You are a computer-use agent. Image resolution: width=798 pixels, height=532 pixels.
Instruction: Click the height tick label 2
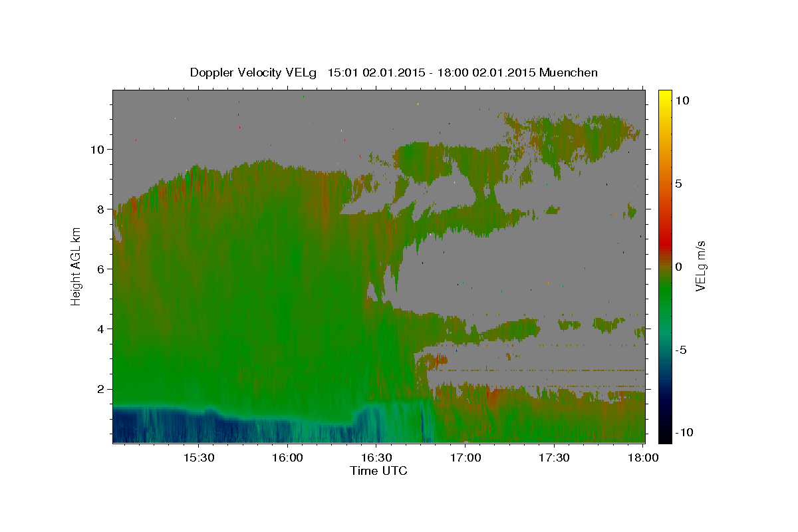pyautogui.click(x=102, y=389)
